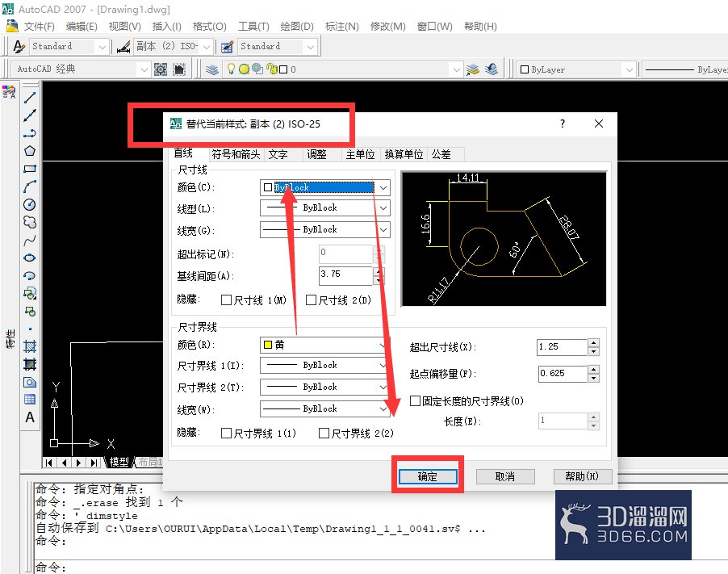Click the Make Block tool
The width and height of the screenshot is (728, 574).
pos(30,311)
